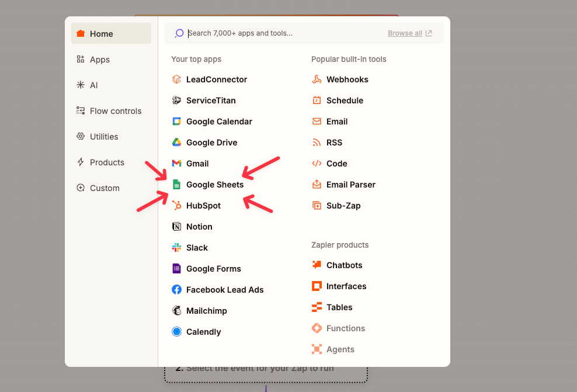Select the ServiceTitan label
The width and height of the screenshot is (577, 392).
[x=211, y=100]
